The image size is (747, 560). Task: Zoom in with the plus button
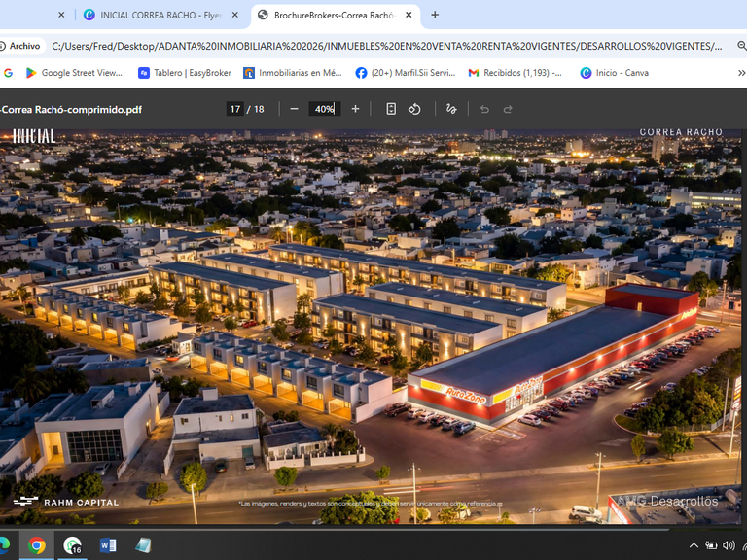point(355,109)
